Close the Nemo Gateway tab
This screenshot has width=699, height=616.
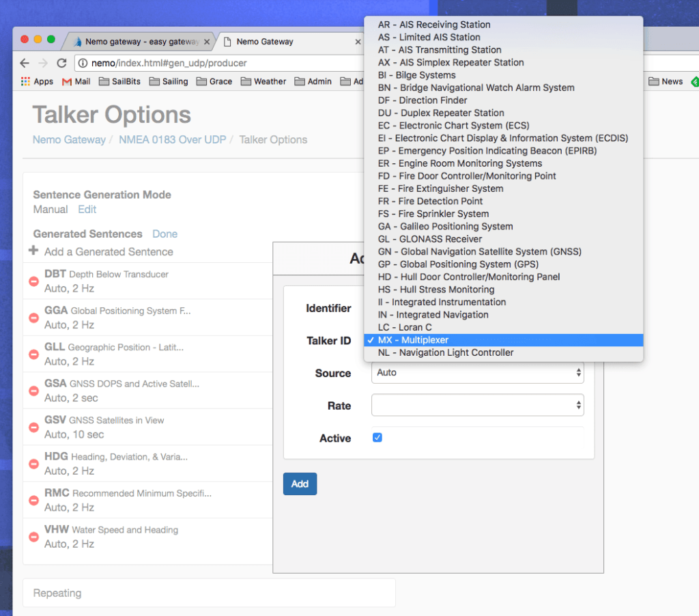[358, 42]
